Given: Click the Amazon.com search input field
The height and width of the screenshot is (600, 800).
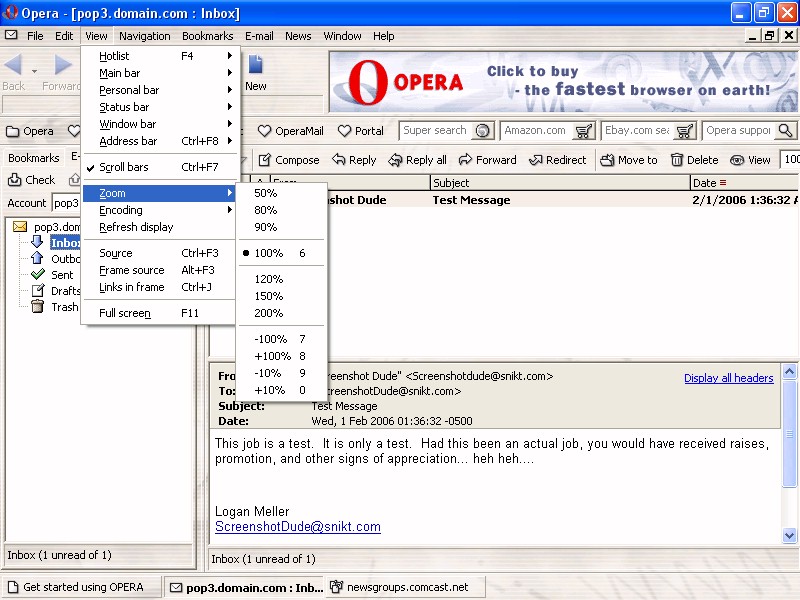Looking at the screenshot, I should [x=537, y=131].
